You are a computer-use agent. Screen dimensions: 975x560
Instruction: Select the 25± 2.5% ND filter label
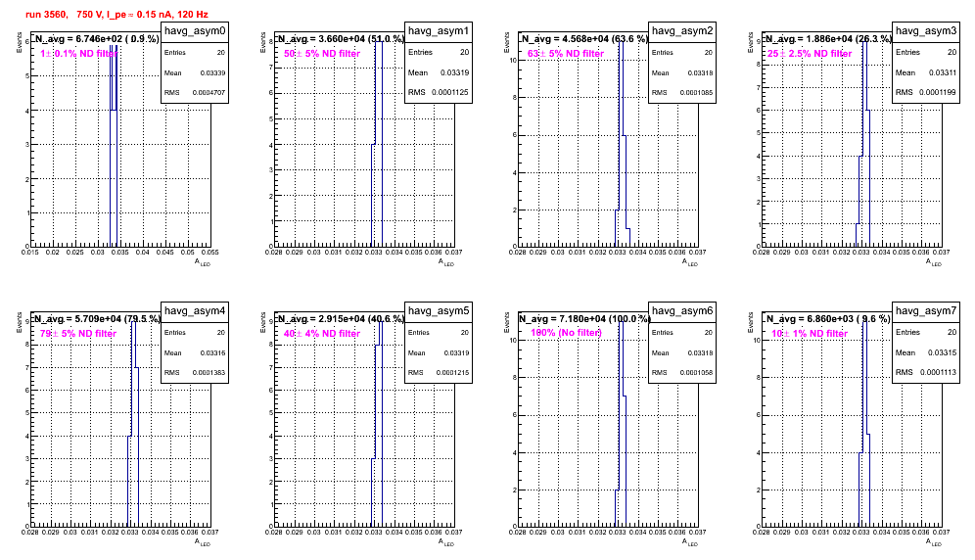810,54
